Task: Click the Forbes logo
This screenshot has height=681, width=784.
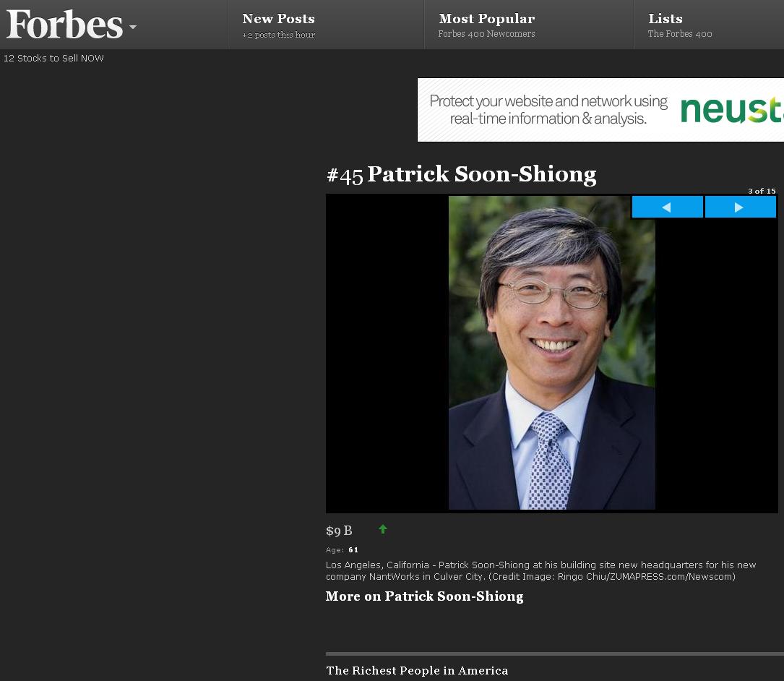Action: point(64,25)
